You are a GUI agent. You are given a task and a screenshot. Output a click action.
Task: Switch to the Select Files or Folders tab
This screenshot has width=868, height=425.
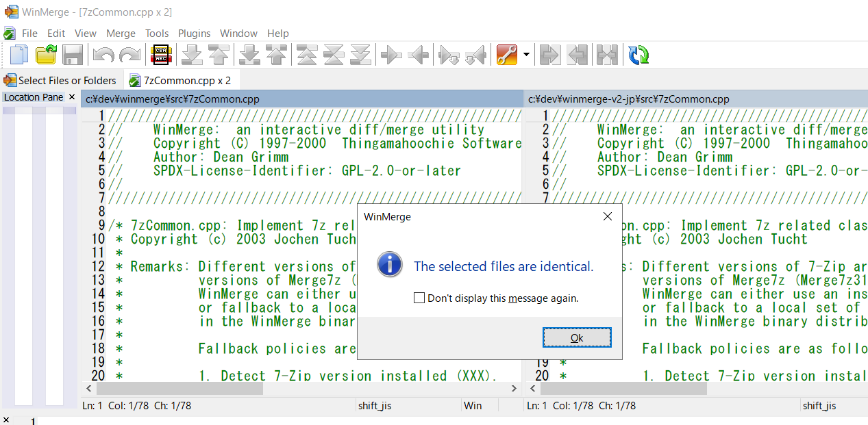pos(60,80)
